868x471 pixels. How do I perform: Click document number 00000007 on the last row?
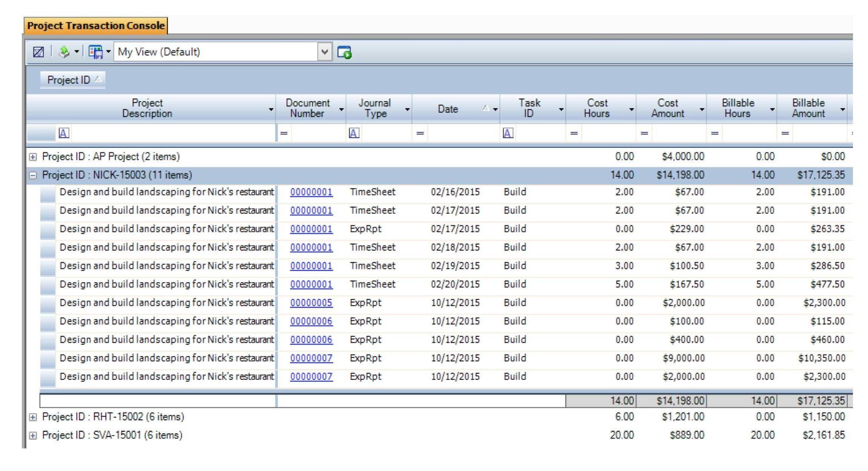(x=311, y=376)
